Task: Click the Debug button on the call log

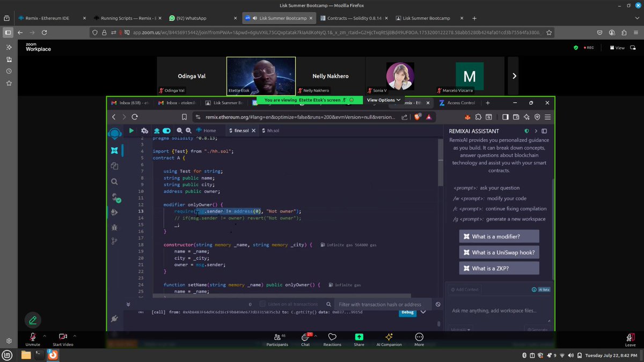Action: click(407, 312)
